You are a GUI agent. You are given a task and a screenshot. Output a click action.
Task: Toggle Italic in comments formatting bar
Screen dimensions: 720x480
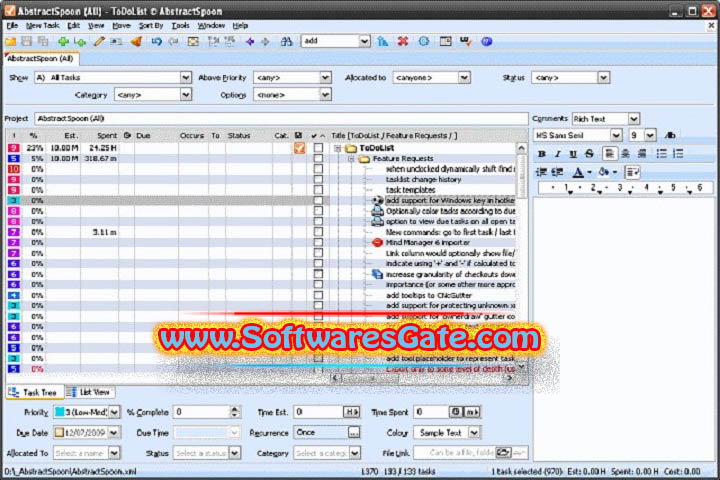(x=557, y=154)
